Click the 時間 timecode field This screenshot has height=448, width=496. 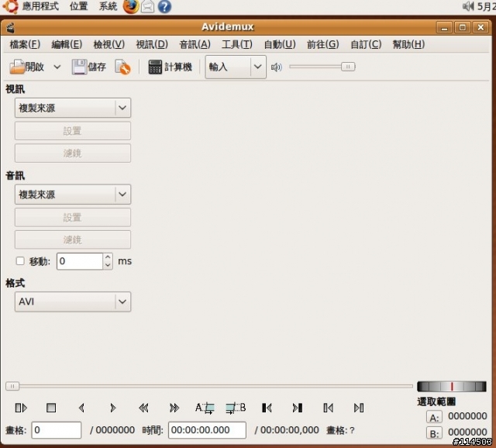click(x=207, y=430)
